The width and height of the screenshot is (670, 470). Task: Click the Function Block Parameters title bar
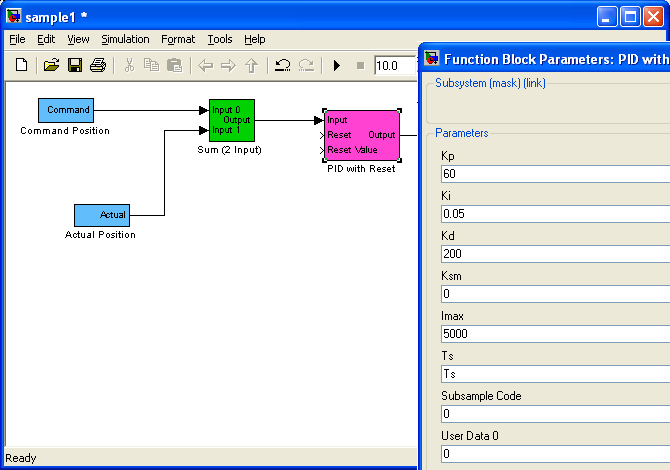click(545, 59)
